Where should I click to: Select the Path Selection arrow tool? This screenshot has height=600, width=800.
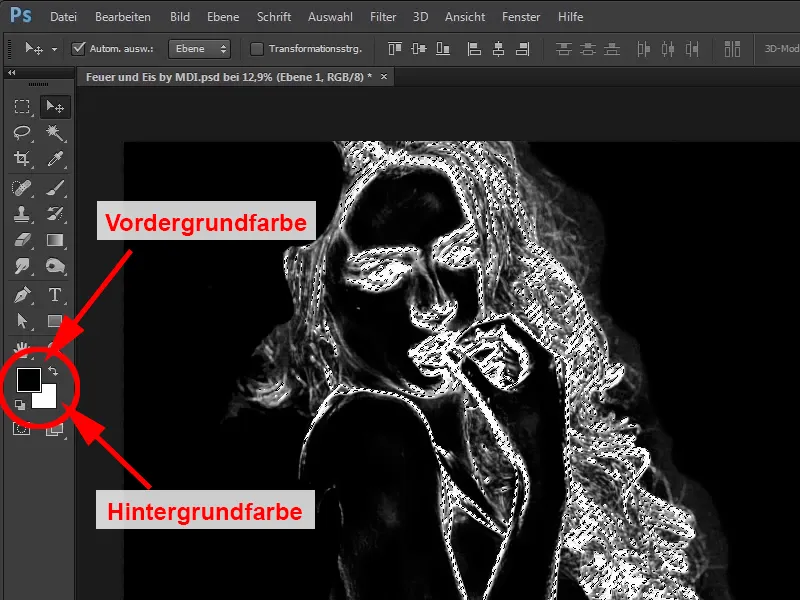click(x=21, y=321)
